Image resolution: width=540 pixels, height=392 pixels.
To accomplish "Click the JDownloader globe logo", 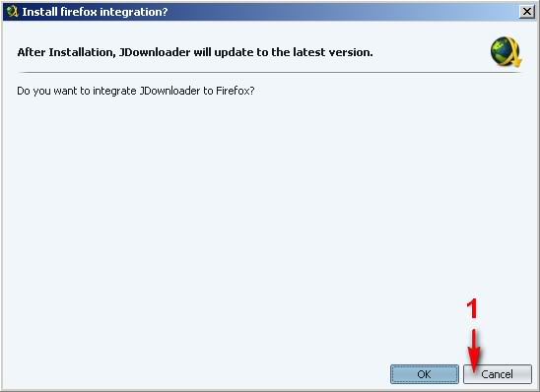I will [x=506, y=52].
